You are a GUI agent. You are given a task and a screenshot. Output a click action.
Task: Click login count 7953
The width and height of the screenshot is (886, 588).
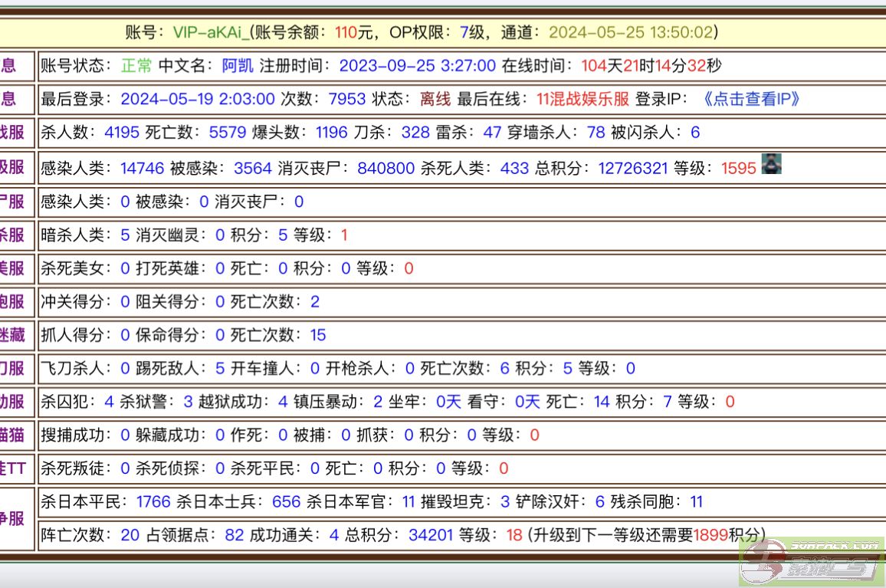(x=347, y=99)
